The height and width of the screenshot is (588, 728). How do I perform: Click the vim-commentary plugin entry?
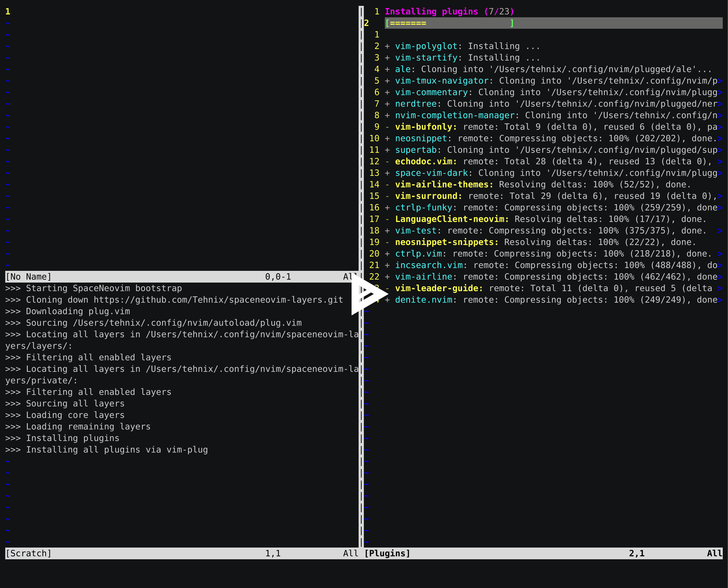[554, 92]
